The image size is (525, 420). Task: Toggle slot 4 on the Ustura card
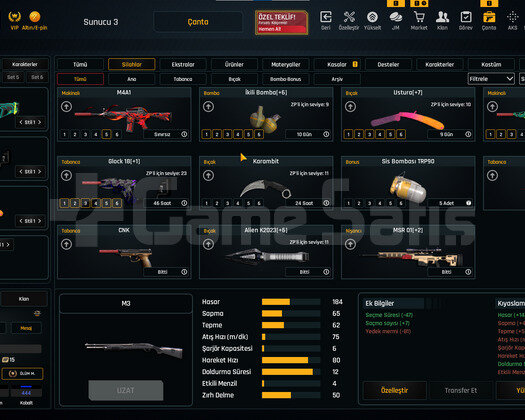(x=380, y=134)
